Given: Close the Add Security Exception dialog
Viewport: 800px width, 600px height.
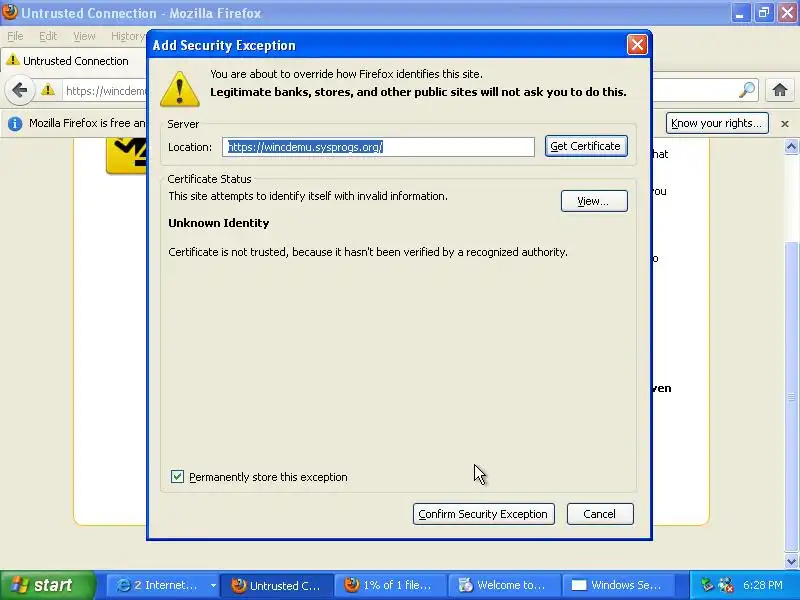Looking at the screenshot, I should pyautogui.click(x=637, y=45).
